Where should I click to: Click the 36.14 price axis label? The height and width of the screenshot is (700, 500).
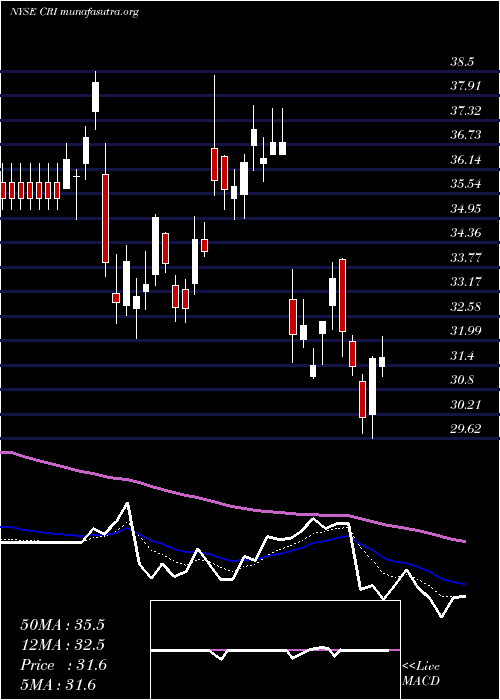point(466,160)
